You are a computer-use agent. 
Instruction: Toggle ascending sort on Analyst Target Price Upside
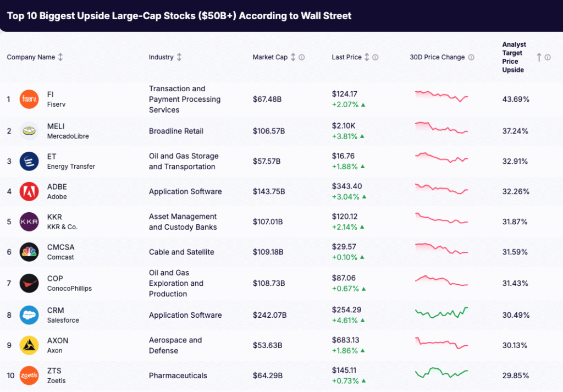tap(539, 57)
